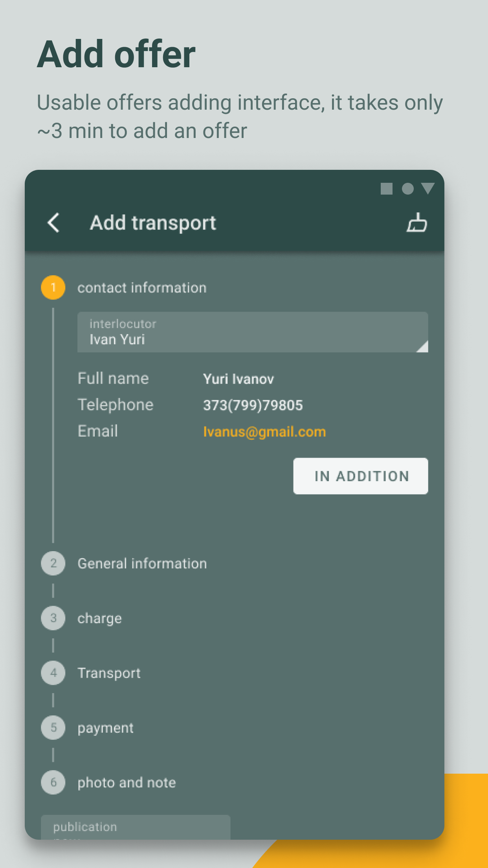The image size is (488, 868).
Task: Expand the charge step
Action: (100, 618)
